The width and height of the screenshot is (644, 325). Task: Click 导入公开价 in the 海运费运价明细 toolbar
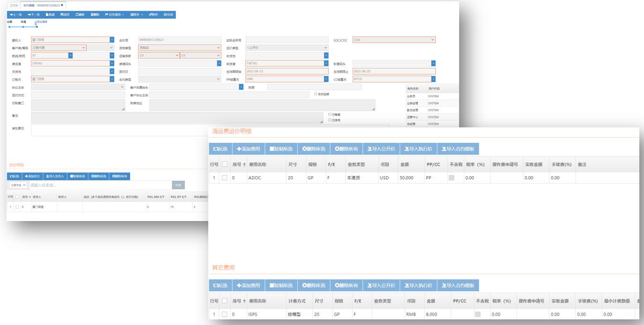[381, 149]
